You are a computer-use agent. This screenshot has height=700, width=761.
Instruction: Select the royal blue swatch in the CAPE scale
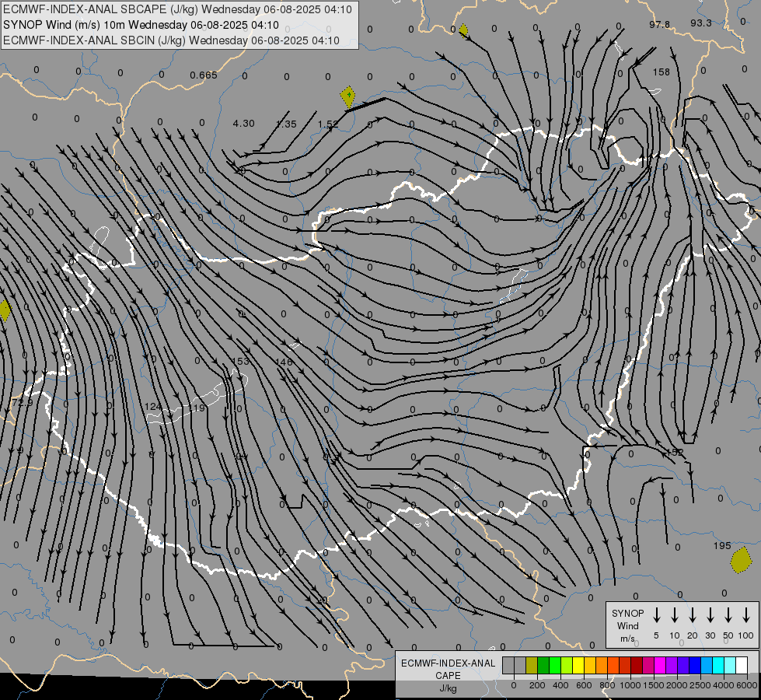tap(695, 665)
